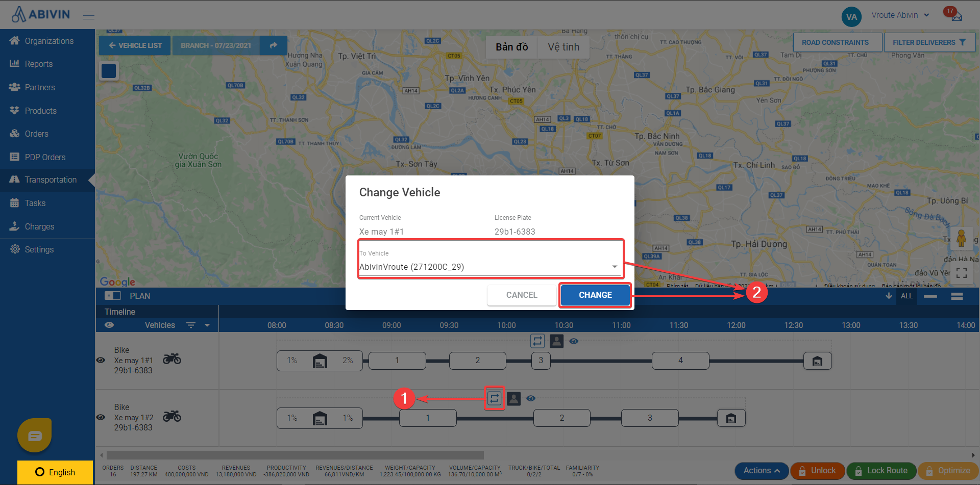The width and height of the screenshot is (980, 485).
Task: Go back to Vehicle List
Action: click(x=135, y=45)
